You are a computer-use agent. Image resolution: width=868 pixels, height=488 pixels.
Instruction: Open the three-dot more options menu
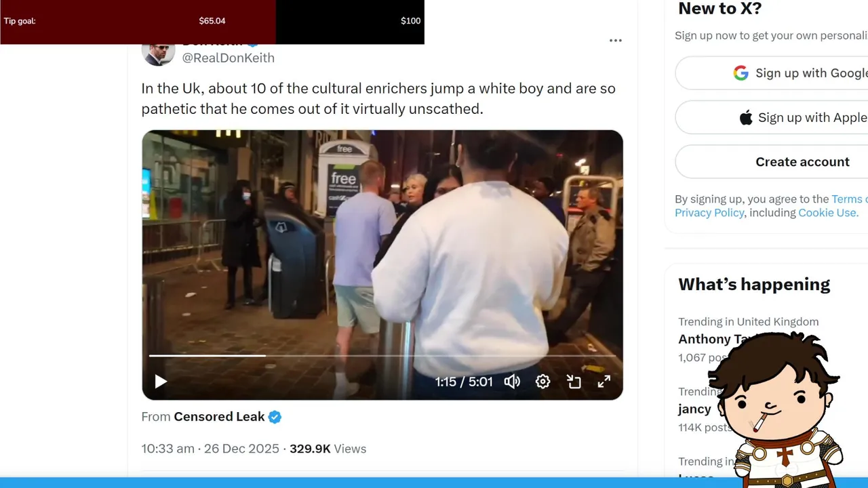pyautogui.click(x=616, y=41)
